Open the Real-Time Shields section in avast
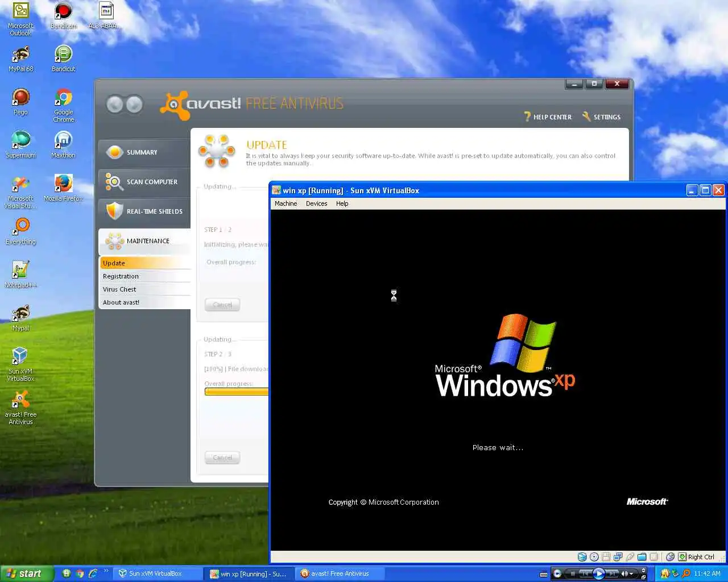This screenshot has width=728, height=582. click(x=144, y=211)
